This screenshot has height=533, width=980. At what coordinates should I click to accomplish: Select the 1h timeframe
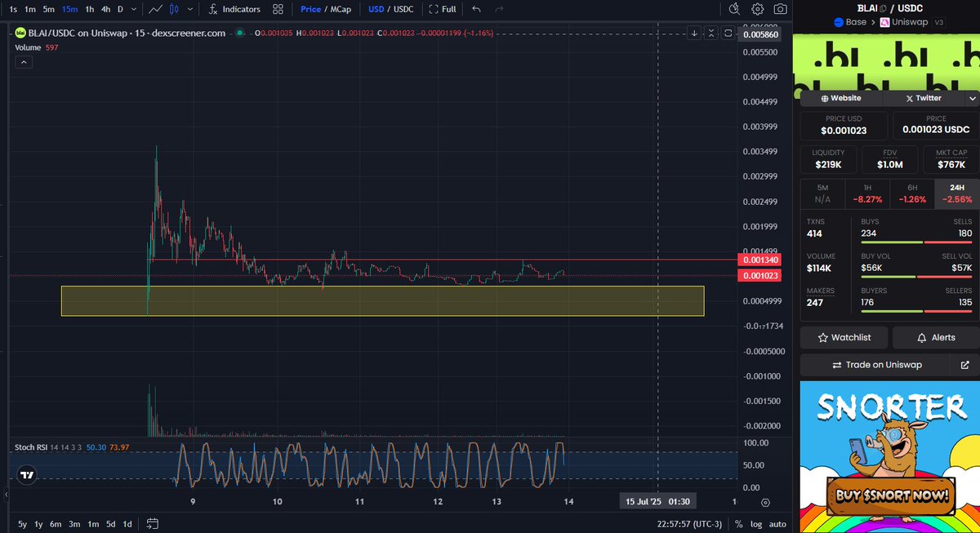click(x=90, y=9)
